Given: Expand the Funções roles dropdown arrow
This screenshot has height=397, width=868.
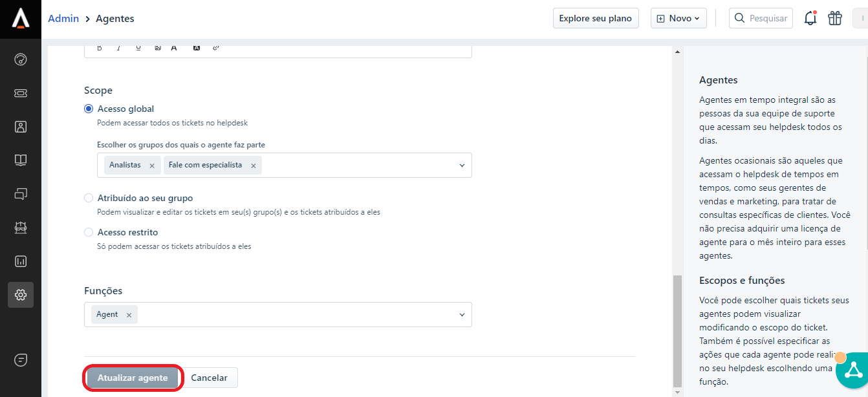Looking at the screenshot, I should tap(462, 315).
